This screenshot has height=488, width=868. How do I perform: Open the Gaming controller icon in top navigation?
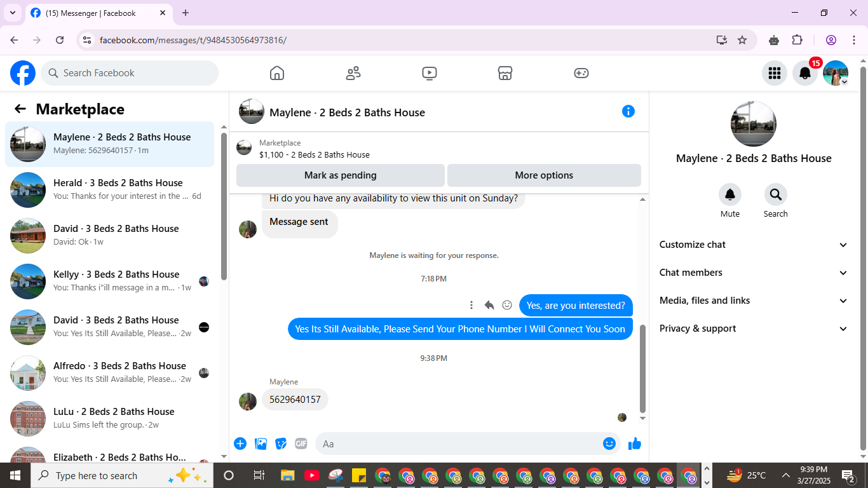coord(581,73)
